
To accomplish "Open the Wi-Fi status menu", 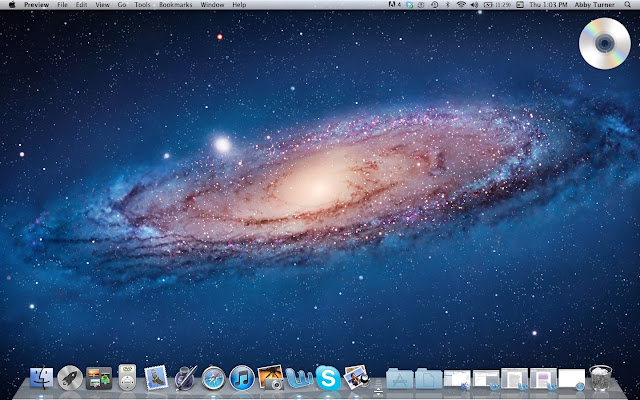I will [x=461, y=5].
